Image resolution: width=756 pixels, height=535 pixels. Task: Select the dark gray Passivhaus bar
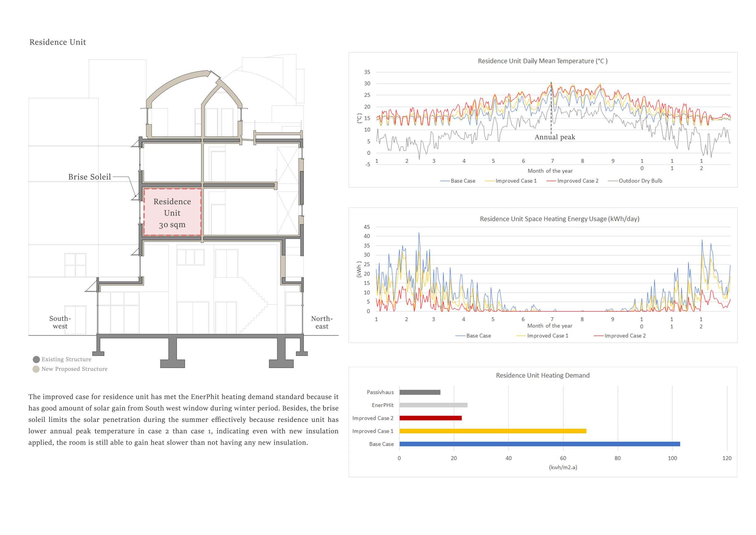coord(420,392)
